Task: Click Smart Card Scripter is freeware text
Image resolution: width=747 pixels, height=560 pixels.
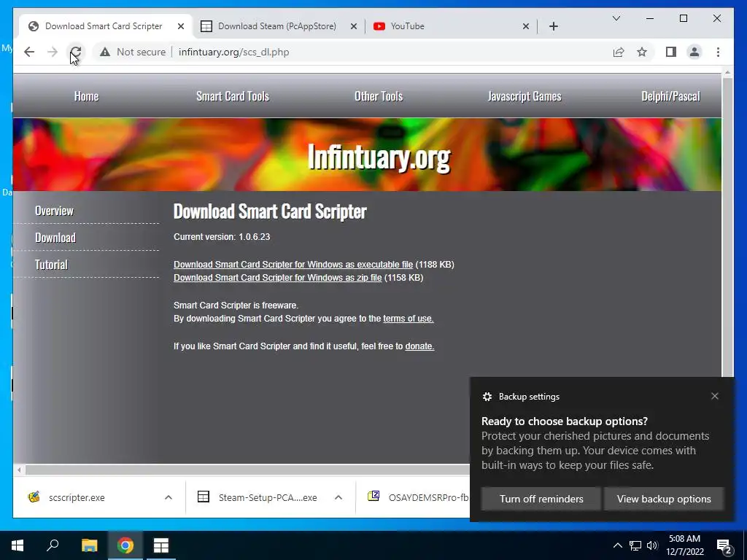Action: [236, 306]
